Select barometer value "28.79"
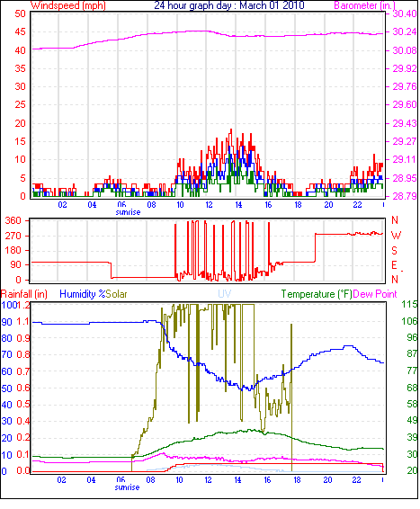 (x=405, y=196)
